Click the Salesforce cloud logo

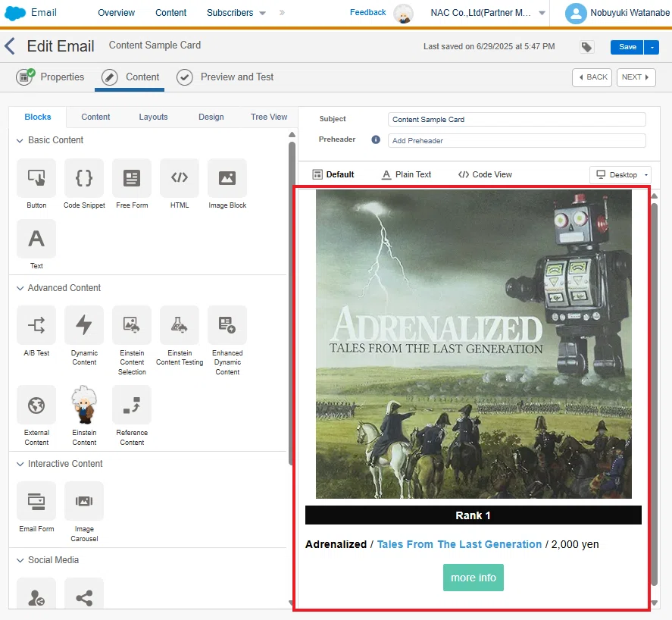coord(15,14)
